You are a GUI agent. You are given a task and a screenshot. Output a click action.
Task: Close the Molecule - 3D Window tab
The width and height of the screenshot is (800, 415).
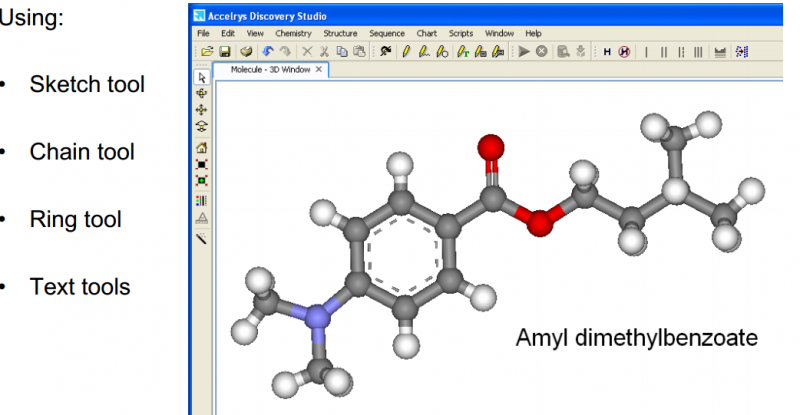(320, 69)
